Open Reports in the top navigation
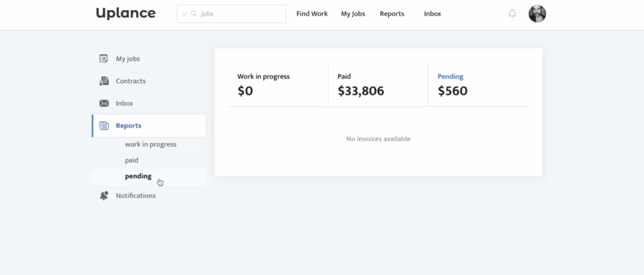This screenshot has height=275, width=644. click(392, 14)
